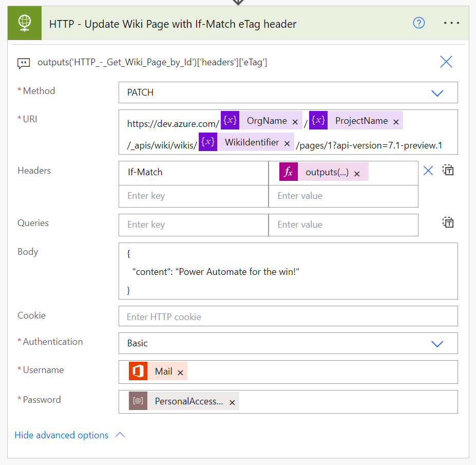Collapse the advanced options chevron
Viewport: 476px width, 465px height.
(119, 434)
